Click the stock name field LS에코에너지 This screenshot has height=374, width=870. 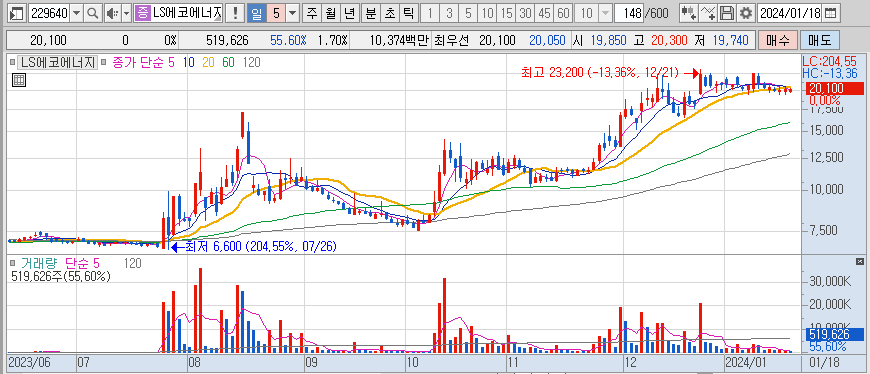click(188, 13)
